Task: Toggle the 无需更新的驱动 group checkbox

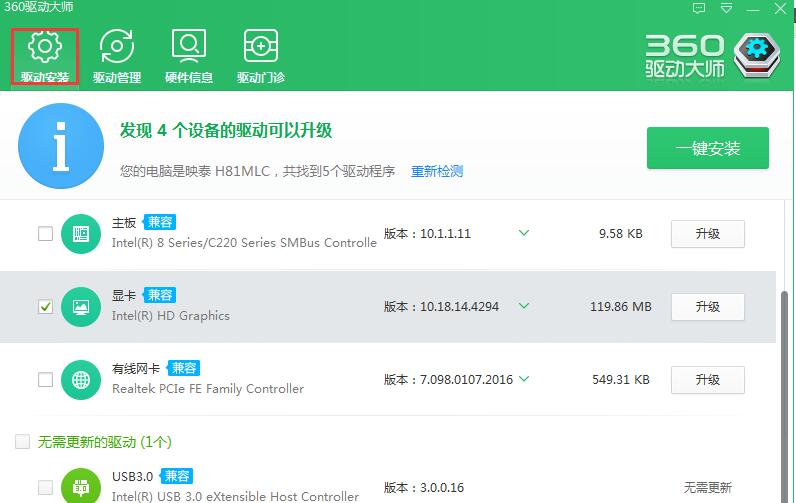Action: 22,442
